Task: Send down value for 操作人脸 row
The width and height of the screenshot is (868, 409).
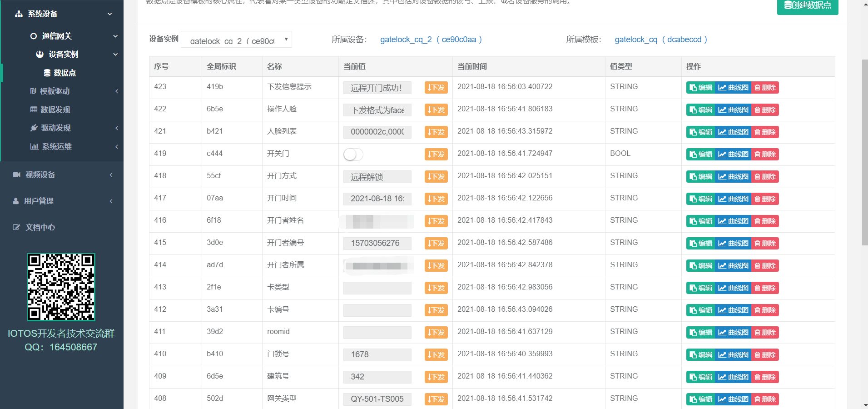Action: click(x=436, y=110)
